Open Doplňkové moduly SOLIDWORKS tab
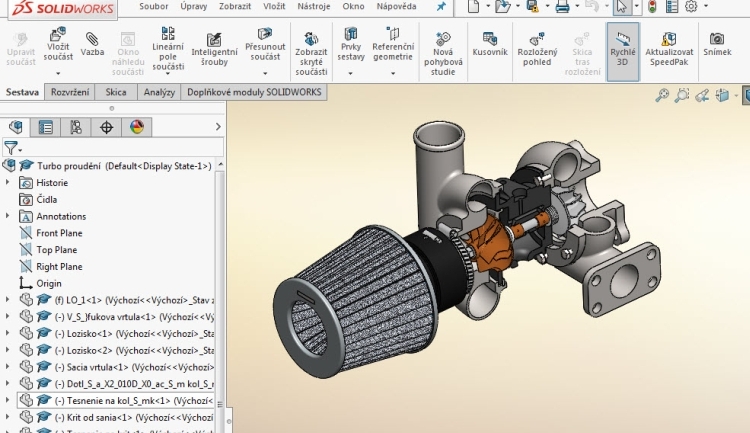Viewport: 750px width, 433px height. click(254, 92)
